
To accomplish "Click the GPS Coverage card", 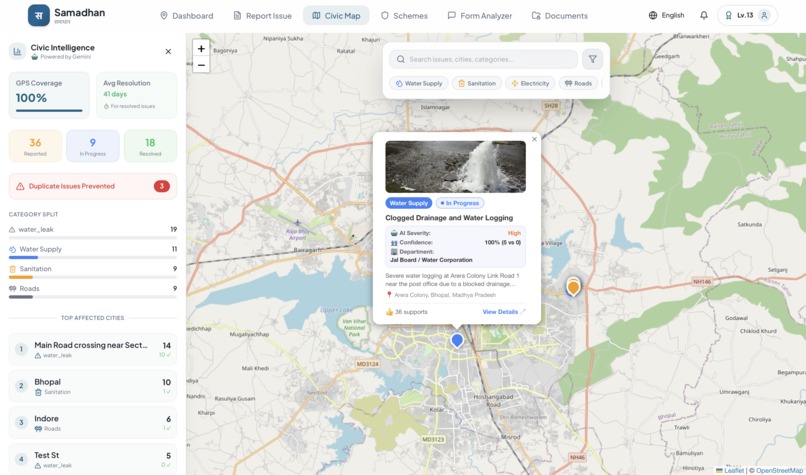I will point(49,95).
